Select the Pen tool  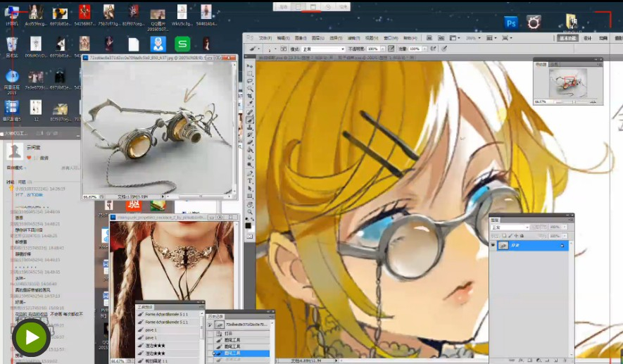click(x=250, y=173)
